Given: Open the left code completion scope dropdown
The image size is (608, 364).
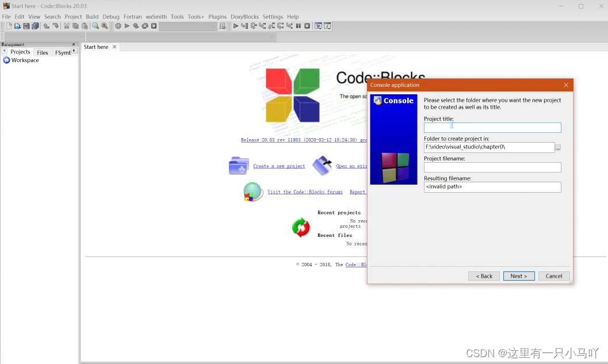Looking at the screenshot, I should [81, 36].
